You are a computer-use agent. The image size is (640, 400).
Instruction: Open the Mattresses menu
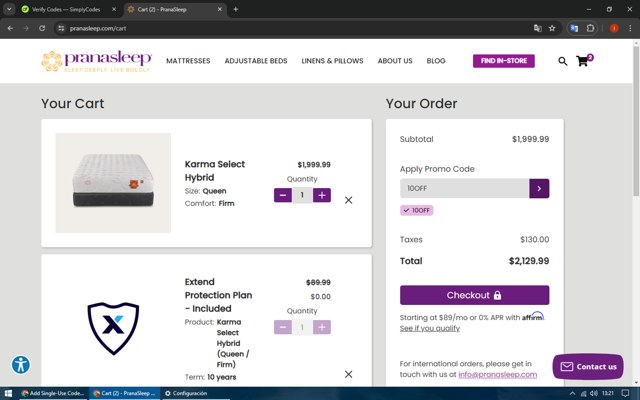pyautogui.click(x=188, y=61)
